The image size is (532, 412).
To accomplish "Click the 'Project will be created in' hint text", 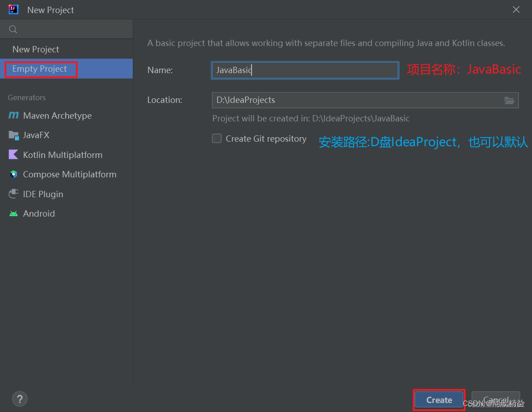I will click(311, 118).
